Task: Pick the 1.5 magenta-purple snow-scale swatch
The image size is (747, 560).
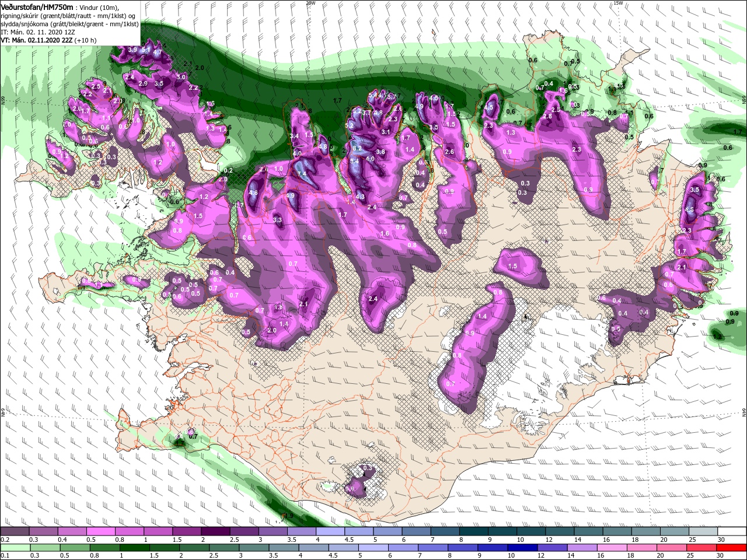Action: coord(187,531)
